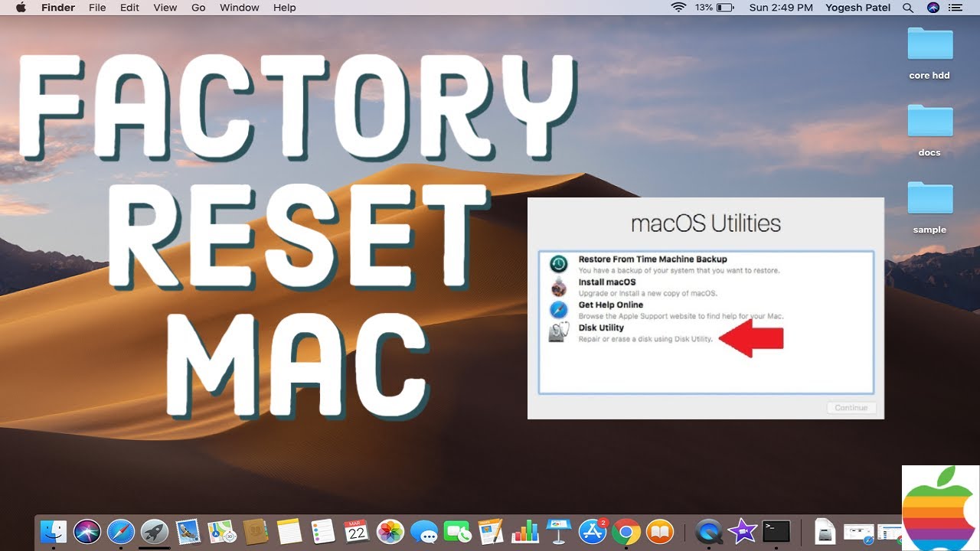This screenshot has width=980, height=551.
Task: Open Contacts book icon in Dock
Action: 255,531
